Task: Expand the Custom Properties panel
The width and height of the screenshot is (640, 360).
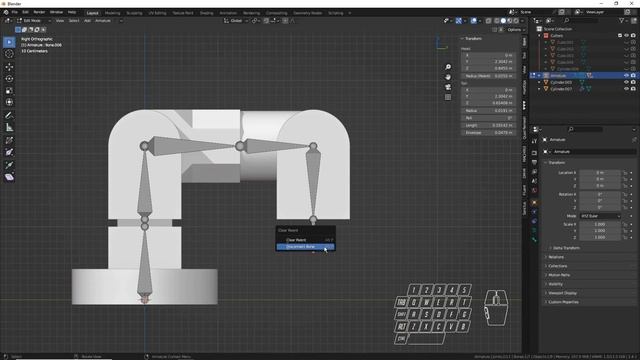Action: click(x=563, y=302)
